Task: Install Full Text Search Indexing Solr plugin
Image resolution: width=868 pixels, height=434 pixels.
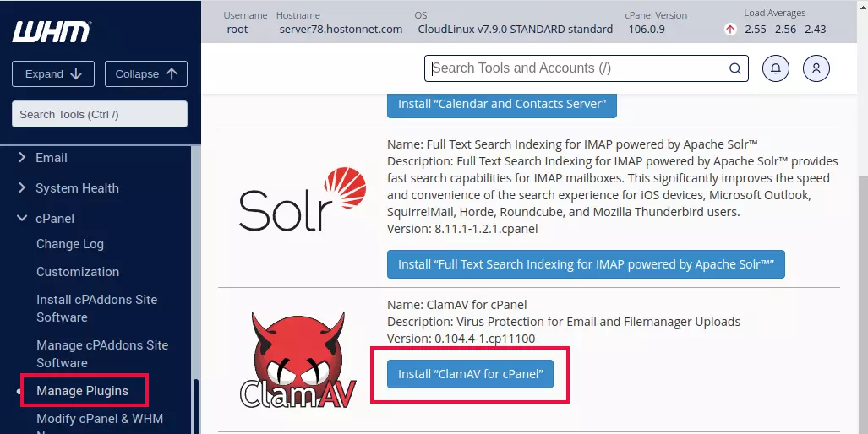Action: 586,264
